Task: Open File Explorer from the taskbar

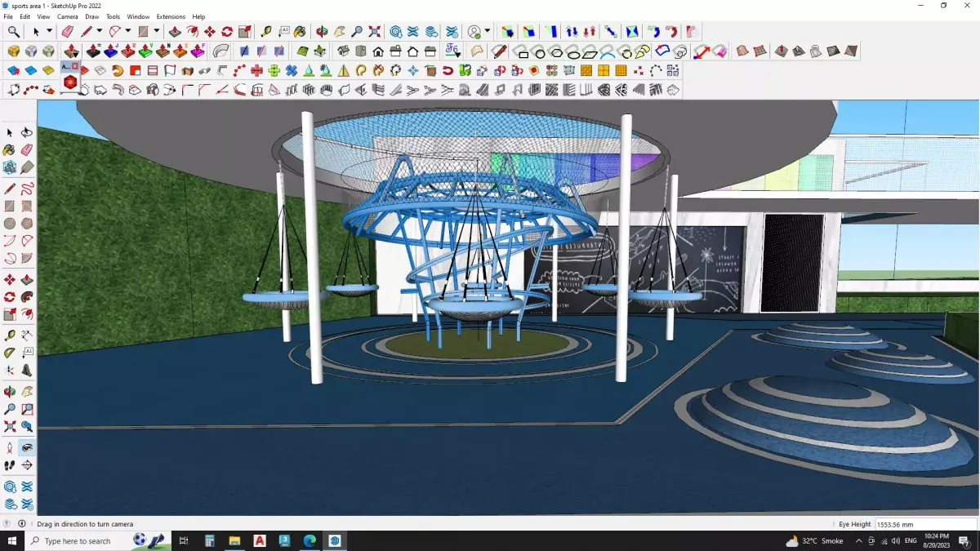Action: point(234,540)
